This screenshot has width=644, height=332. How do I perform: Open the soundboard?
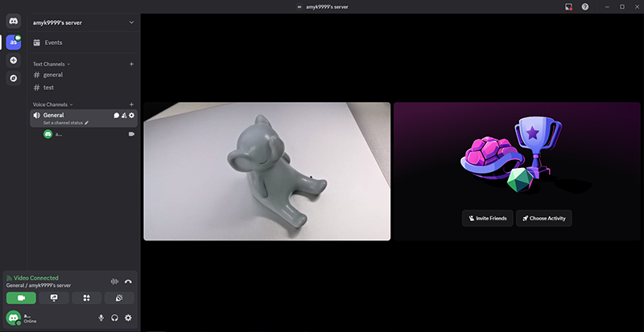[119, 297]
